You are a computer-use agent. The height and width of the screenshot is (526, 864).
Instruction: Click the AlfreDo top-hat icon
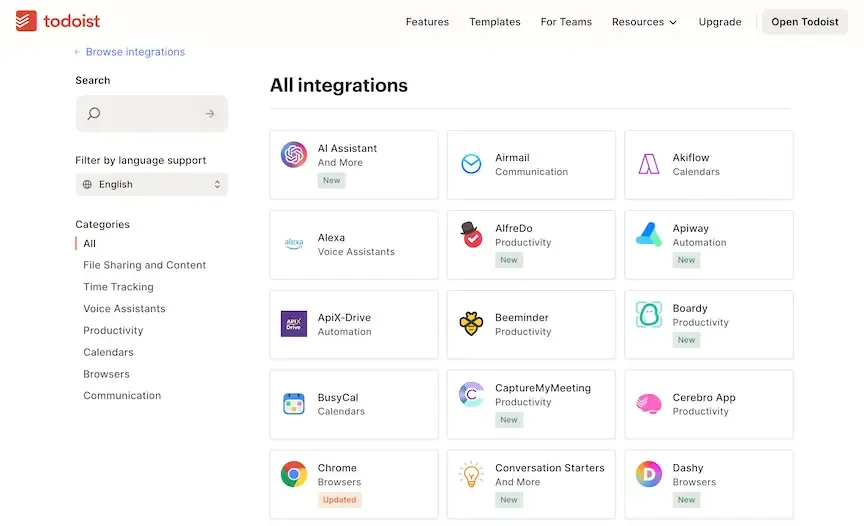point(471,235)
